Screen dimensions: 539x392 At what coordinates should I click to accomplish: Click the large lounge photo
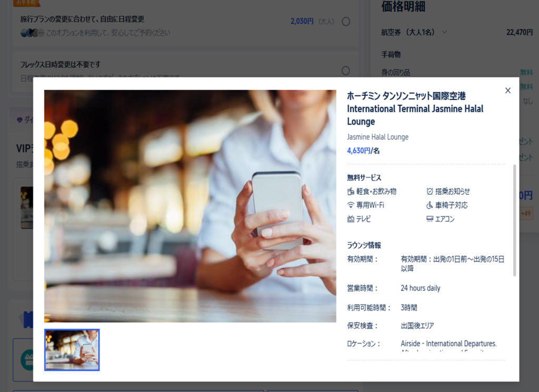point(190,206)
